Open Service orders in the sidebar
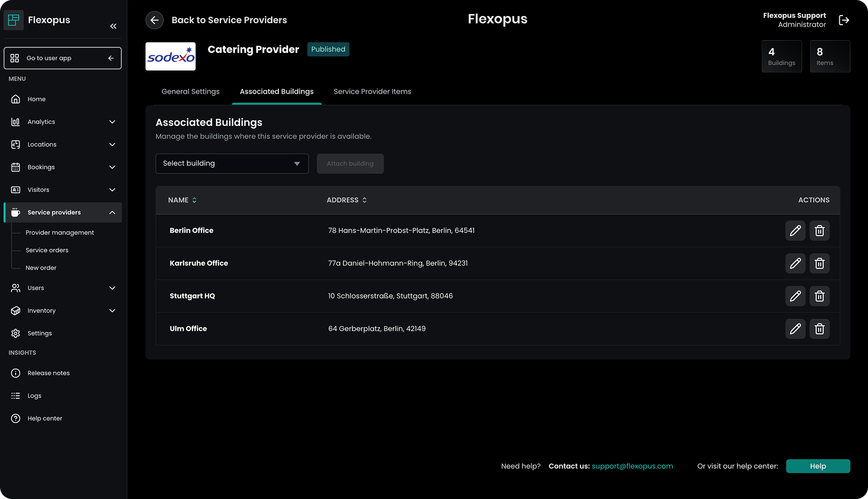This screenshot has width=868, height=499. click(47, 250)
